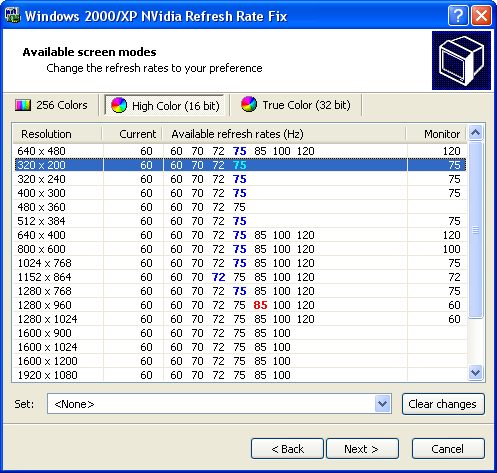Select the 1152 x 864 resolution row
This screenshot has height=473, width=497.
[x=240, y=277]
